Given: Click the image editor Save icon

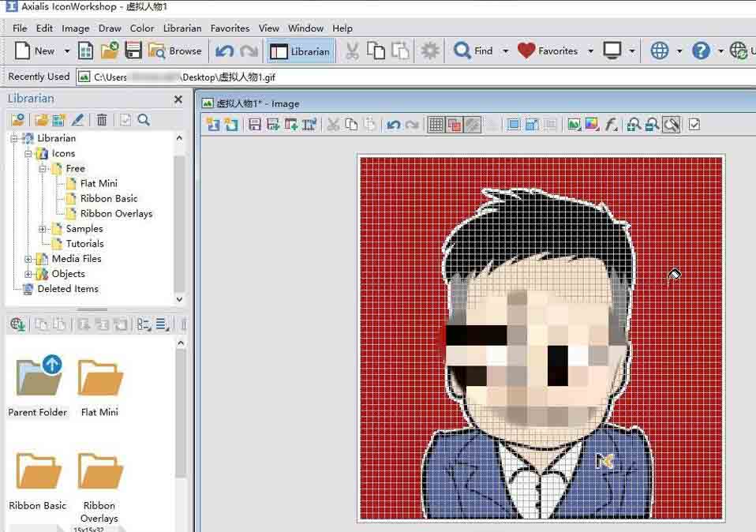Looking at the screenshot, I should tap(255, 125).
